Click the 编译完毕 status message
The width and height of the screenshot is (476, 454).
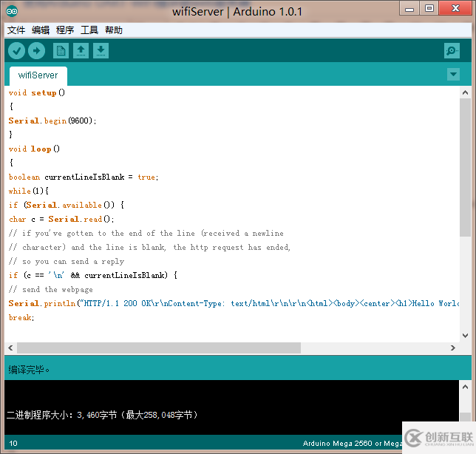click(29, 370)
